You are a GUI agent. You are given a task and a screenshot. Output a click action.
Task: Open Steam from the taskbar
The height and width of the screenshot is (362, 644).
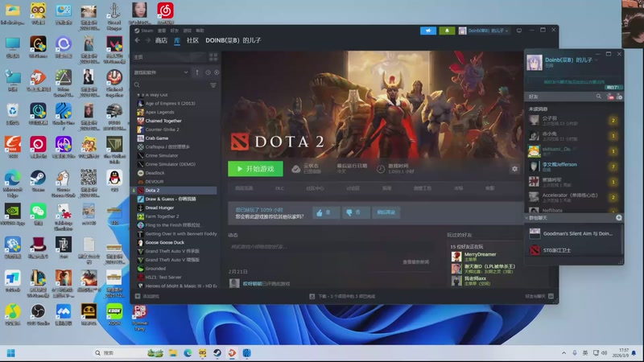point(217,353)
